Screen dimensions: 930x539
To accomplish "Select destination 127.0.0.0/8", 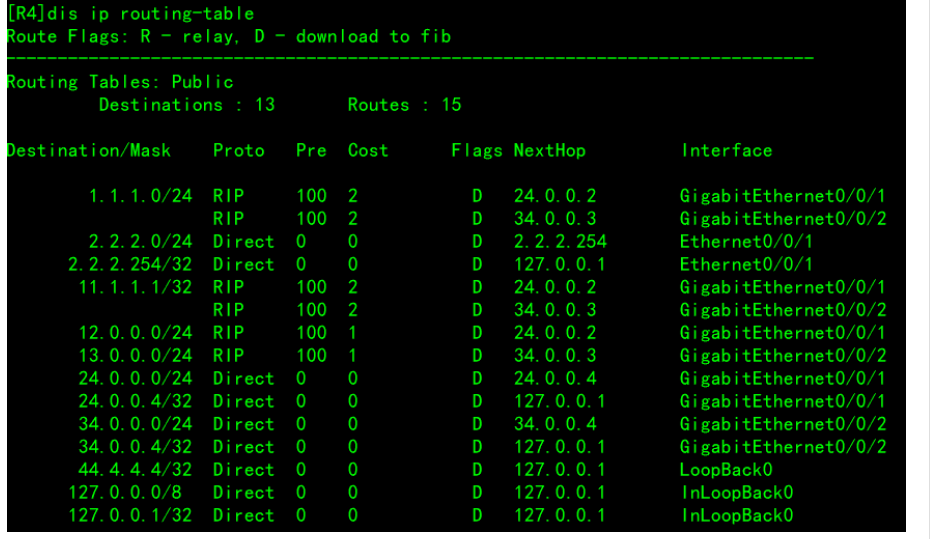I will (125, 493).
